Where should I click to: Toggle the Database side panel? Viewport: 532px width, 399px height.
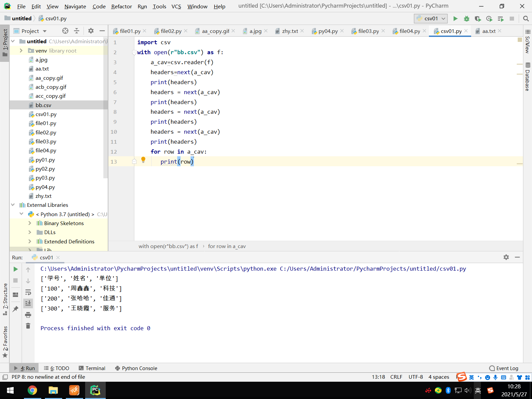[527, 76]
